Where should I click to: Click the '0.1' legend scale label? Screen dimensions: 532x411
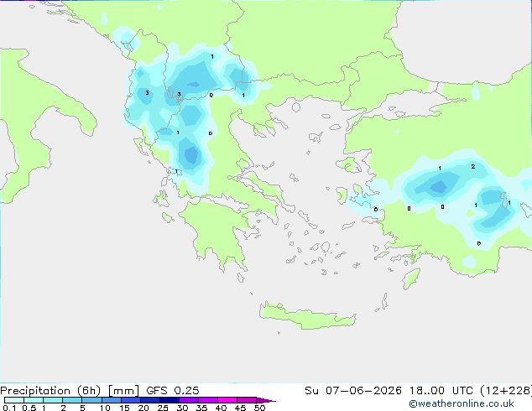click(x=9, y=408)
